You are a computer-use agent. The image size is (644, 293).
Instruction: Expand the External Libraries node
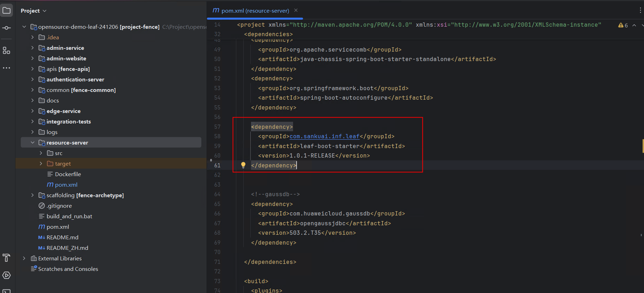pyautogui.click(x=24, y=258)
